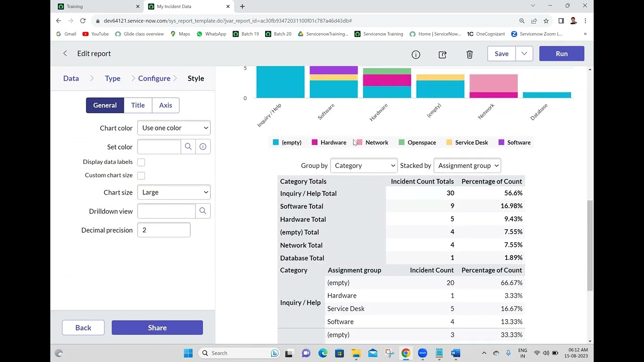
Task: Enable the Custom chart size checkbox
Action: point(141,175)
